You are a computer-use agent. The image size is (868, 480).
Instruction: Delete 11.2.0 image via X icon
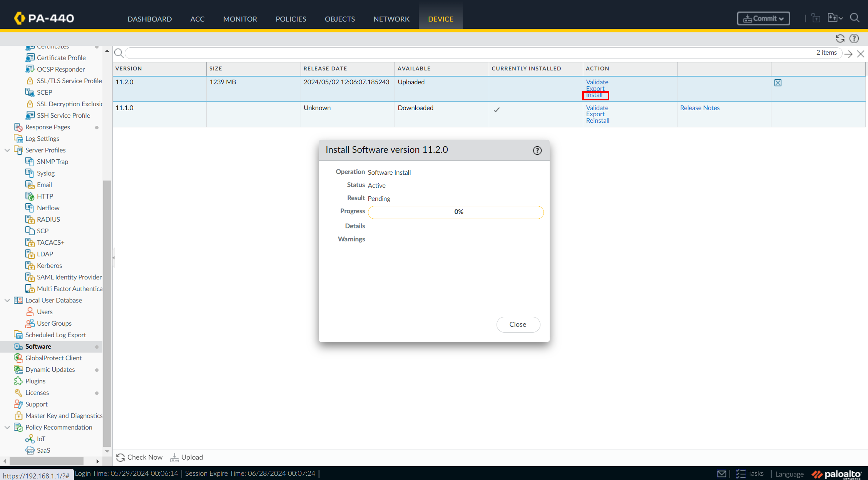click(x=778, y=83)
